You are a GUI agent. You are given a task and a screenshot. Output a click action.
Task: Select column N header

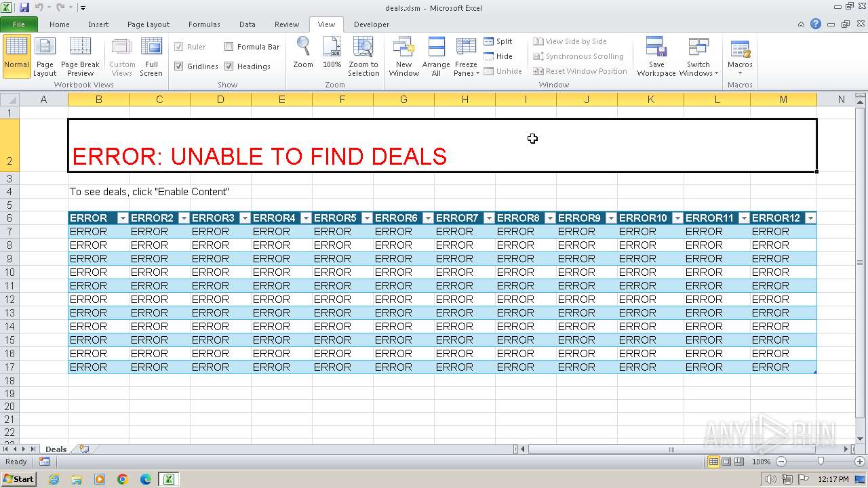tap(841, 100)
